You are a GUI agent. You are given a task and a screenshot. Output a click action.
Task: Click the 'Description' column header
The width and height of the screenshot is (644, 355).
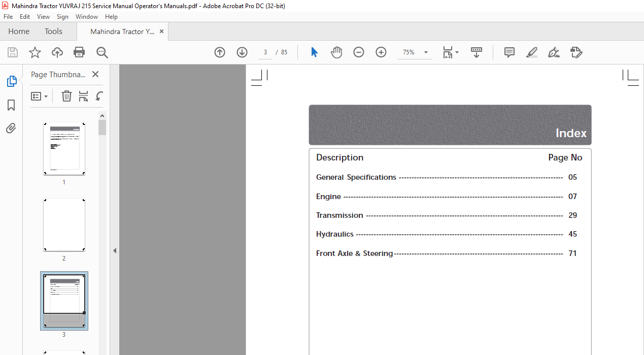click(x=340, y=157)
